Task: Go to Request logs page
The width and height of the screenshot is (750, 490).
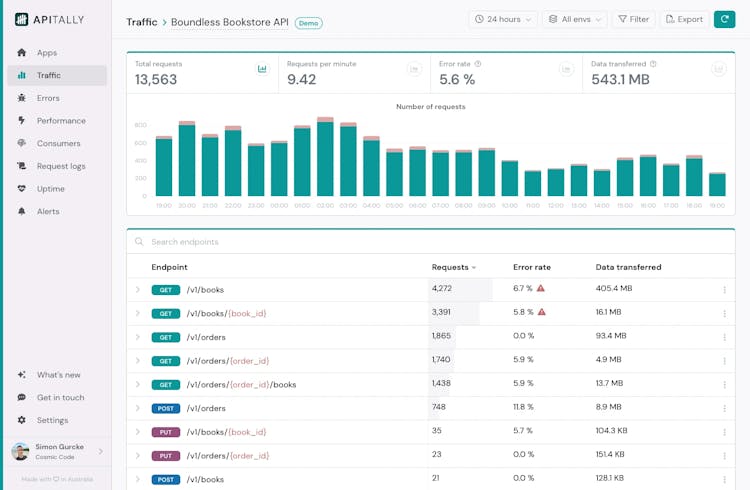Action: (61, 166)
